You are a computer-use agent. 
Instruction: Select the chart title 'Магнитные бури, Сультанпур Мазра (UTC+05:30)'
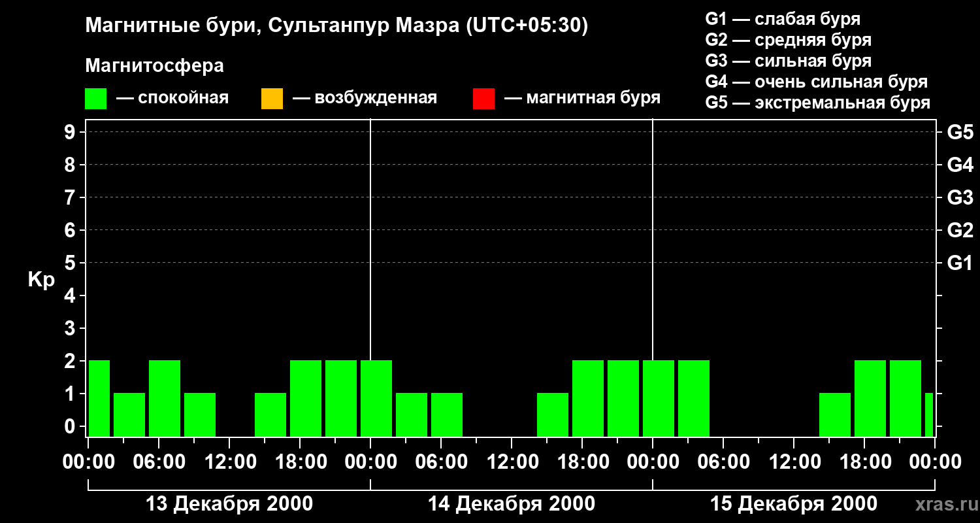[x=337, y=26]
